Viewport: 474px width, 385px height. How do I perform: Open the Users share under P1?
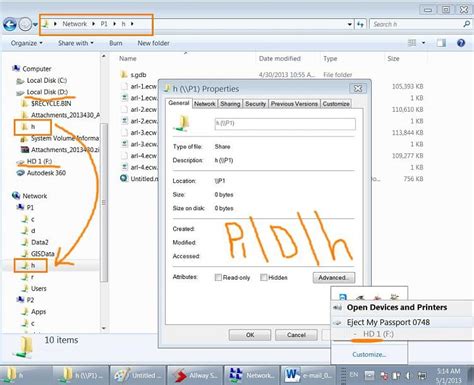pos(38,289)
